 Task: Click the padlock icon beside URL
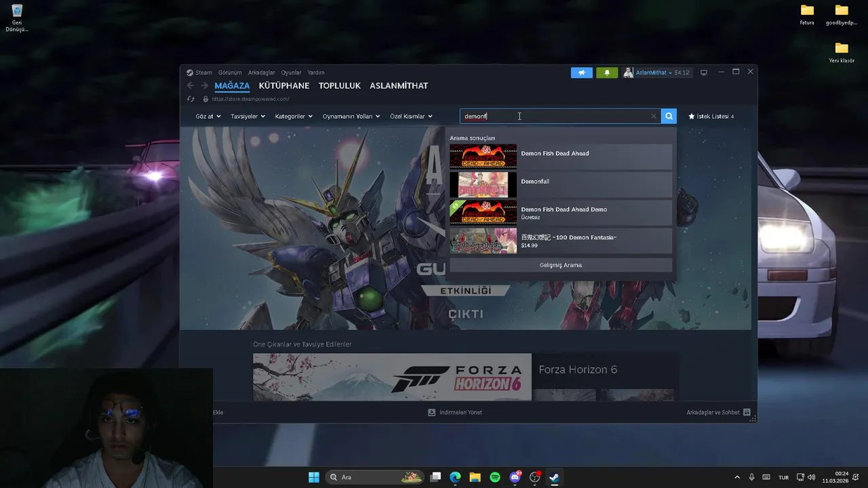[x=205, y=99]
